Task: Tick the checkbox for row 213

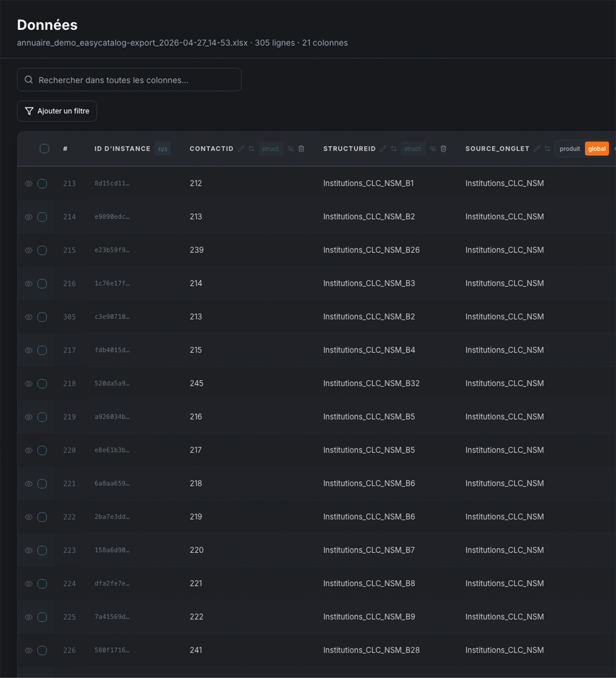Action: pyautogui.click(x=42, y=184)
